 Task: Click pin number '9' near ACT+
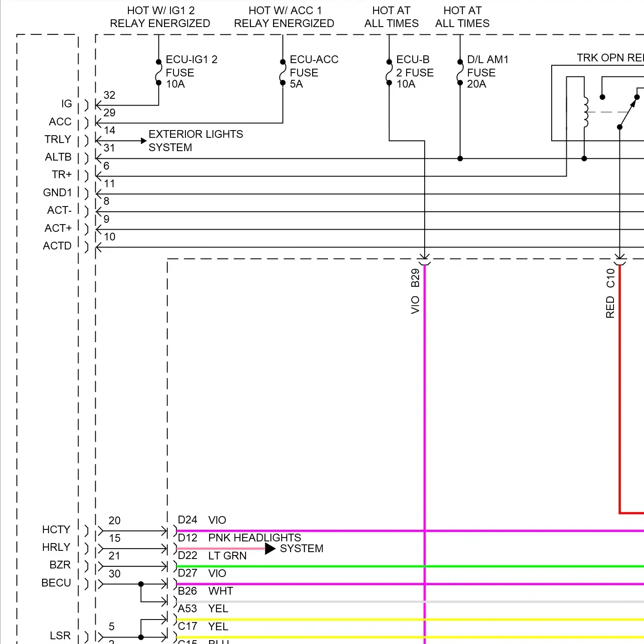point(106,219)
